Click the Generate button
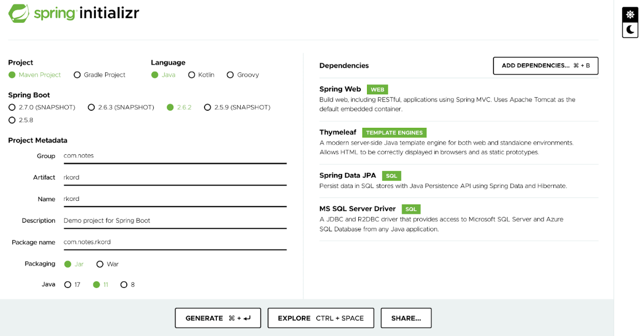Screen dimensions: 644x336 pos(218,318)
